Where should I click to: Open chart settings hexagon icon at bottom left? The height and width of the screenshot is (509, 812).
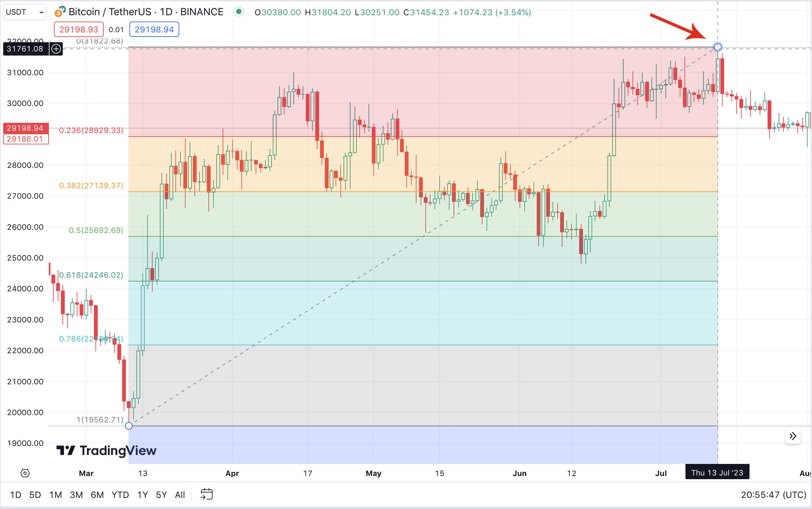pos(25,473)
